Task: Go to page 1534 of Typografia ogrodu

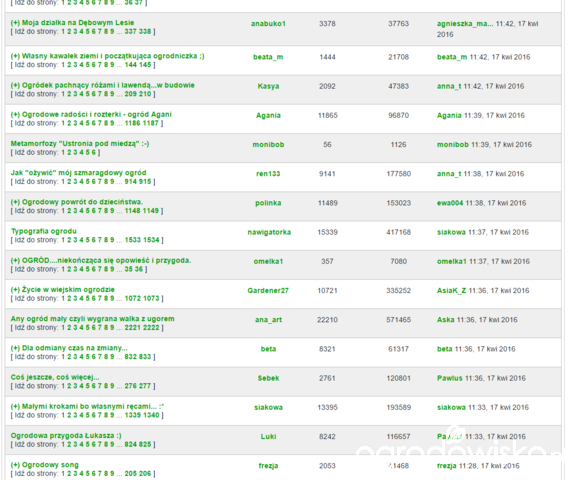Action: 152,240
